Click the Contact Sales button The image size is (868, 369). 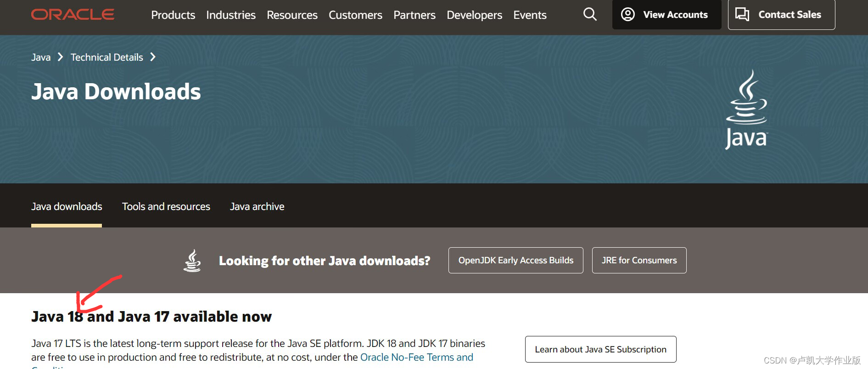click(781, 15)
